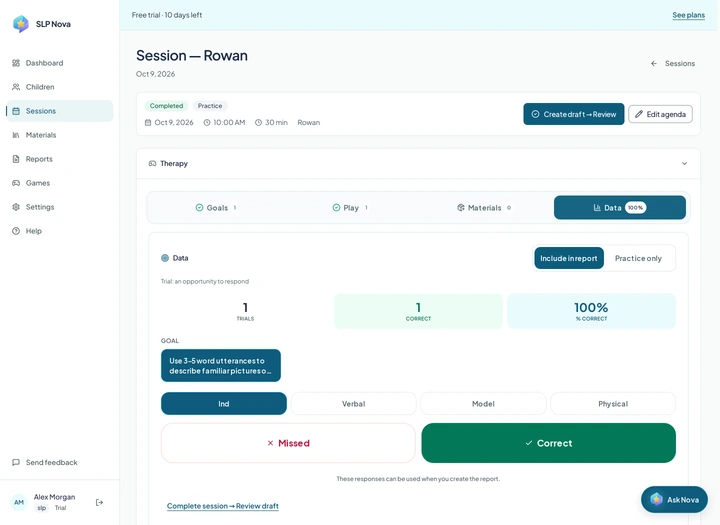Screen dimensions: 720x525
Task: Open the Ask Nova assistant
Action: [674, 500]
